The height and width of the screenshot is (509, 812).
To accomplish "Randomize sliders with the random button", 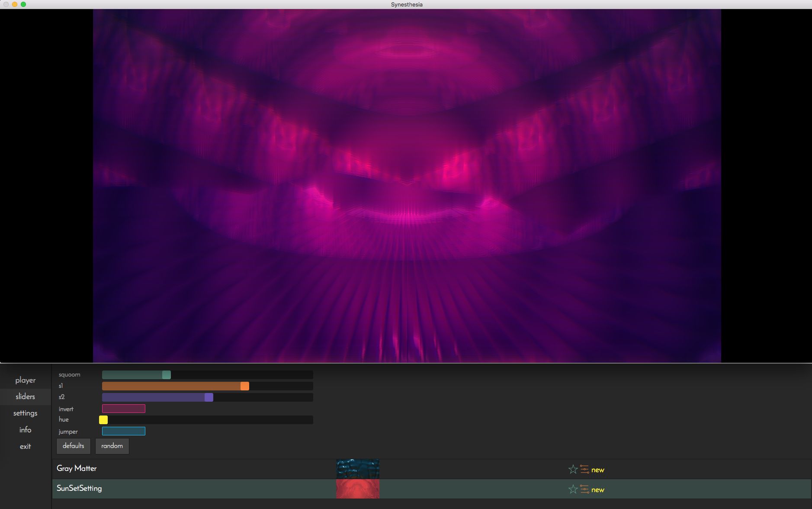I will (112, 446).
